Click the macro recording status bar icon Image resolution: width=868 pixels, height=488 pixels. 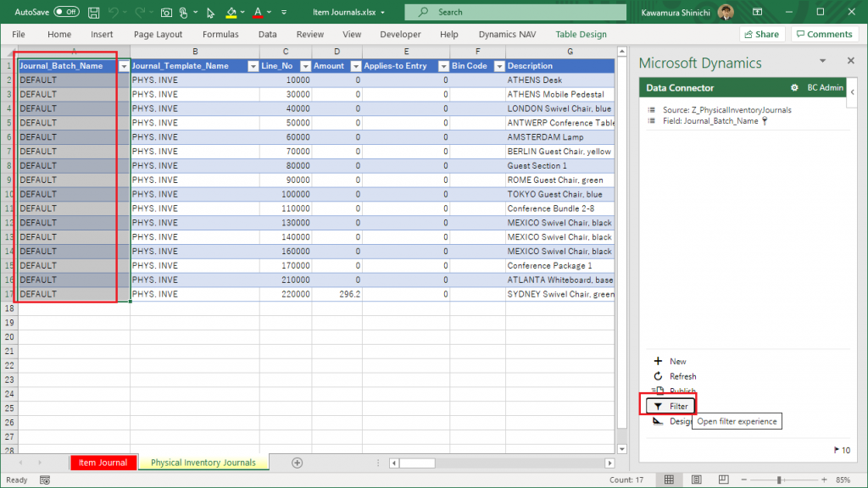[x=45, y=480]
